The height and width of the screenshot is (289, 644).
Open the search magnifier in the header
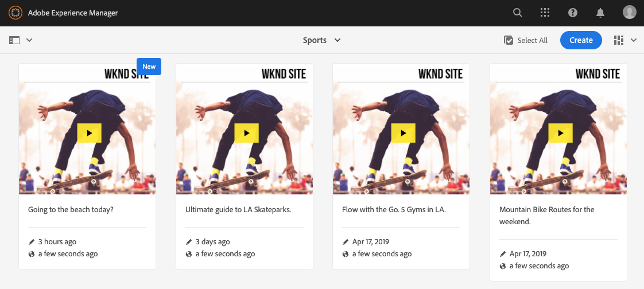coord(518,13)
